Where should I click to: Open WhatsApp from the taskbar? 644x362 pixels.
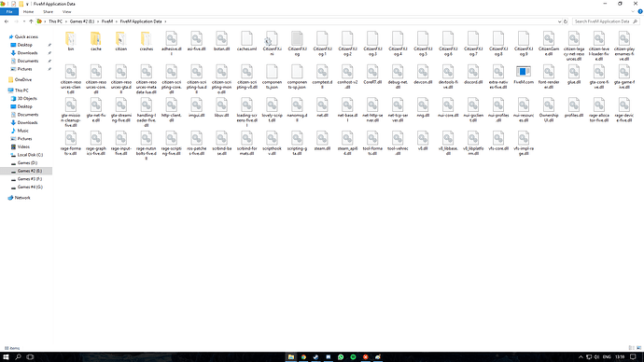341,357
